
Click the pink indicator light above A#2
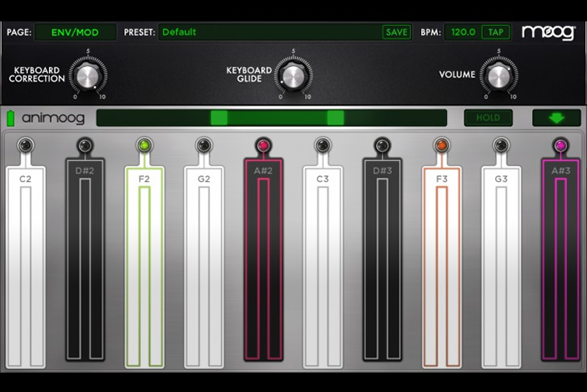[x=263, y=145]
